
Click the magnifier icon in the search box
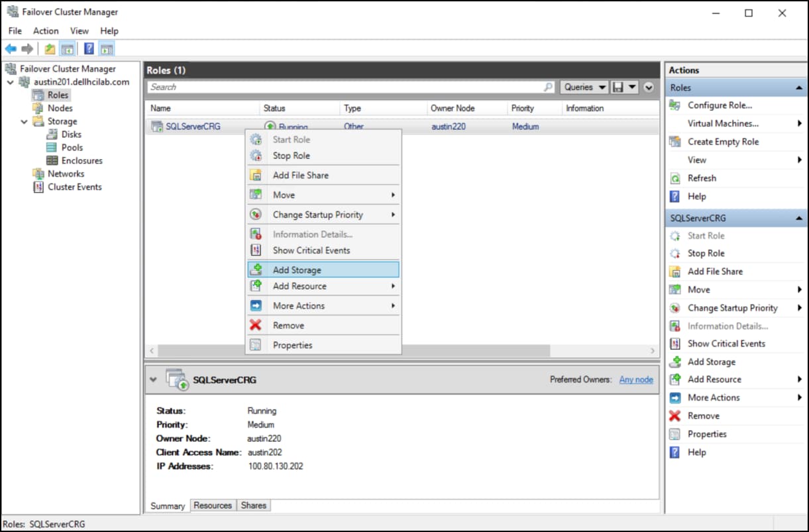pyautogui.click(x=548, y=87)
